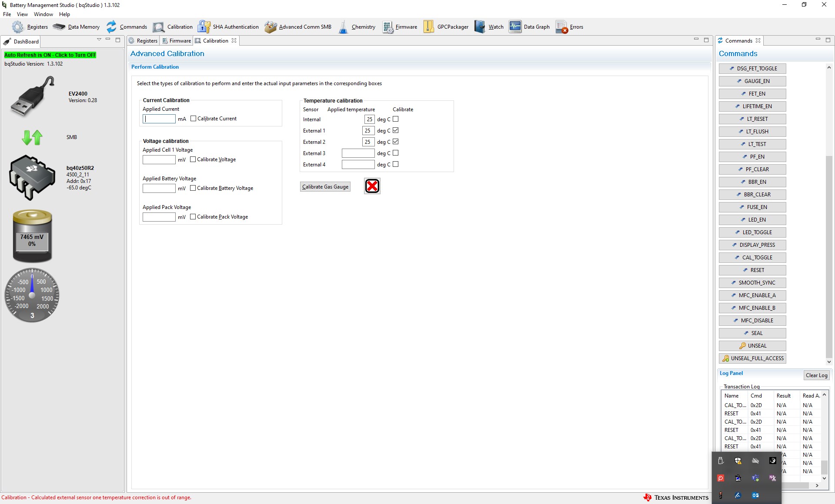Click the UNSEAL_FULL_ACCESS command button

pyautogui.click(x=752, y=358)
